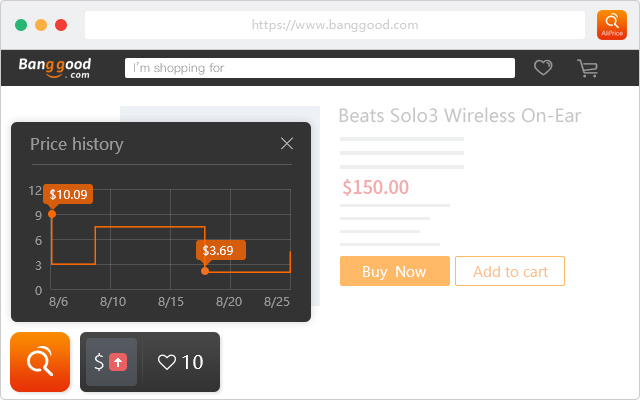
Task: Click the $3.69 lowest price marker
Action: [205, 270]
